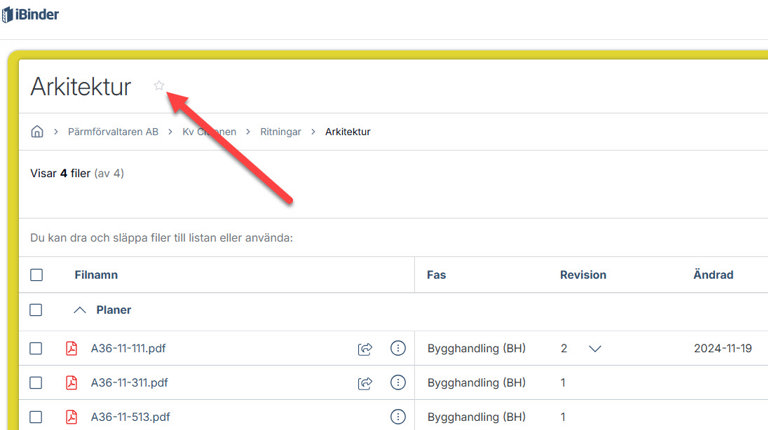The height and width of the screenshot is (430, 768).
Task: Share the file A36-11-311.pdf
Action: 365,383
